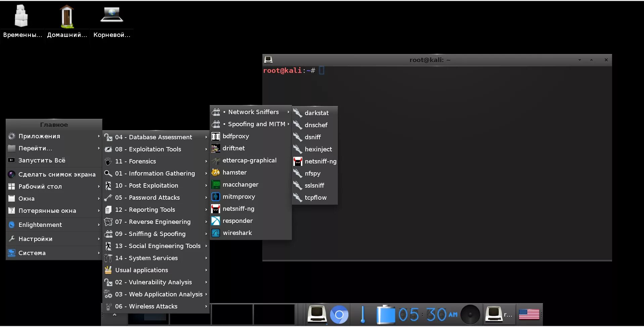Screen dimensions: 644x327
Task: Expand Spoofing and MITM submenu
Action: click(251, 124)
